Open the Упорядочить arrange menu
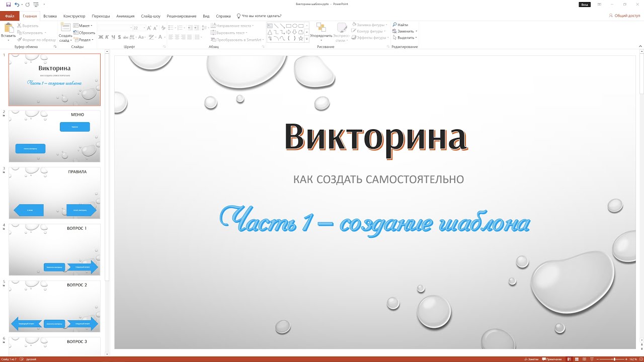The width and height of the screenshot is (644, 362). 321,32
